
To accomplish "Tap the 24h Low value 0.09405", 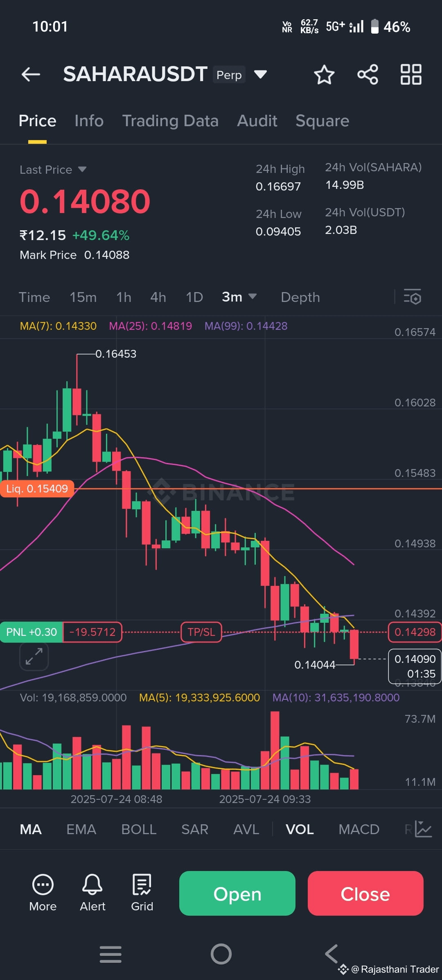I will click(278, 231).
